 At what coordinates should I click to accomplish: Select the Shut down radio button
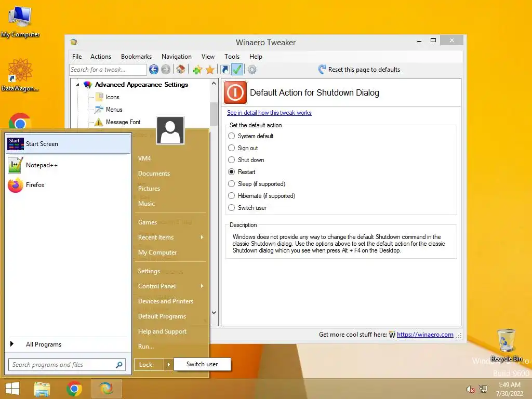(x=231, y=160)
